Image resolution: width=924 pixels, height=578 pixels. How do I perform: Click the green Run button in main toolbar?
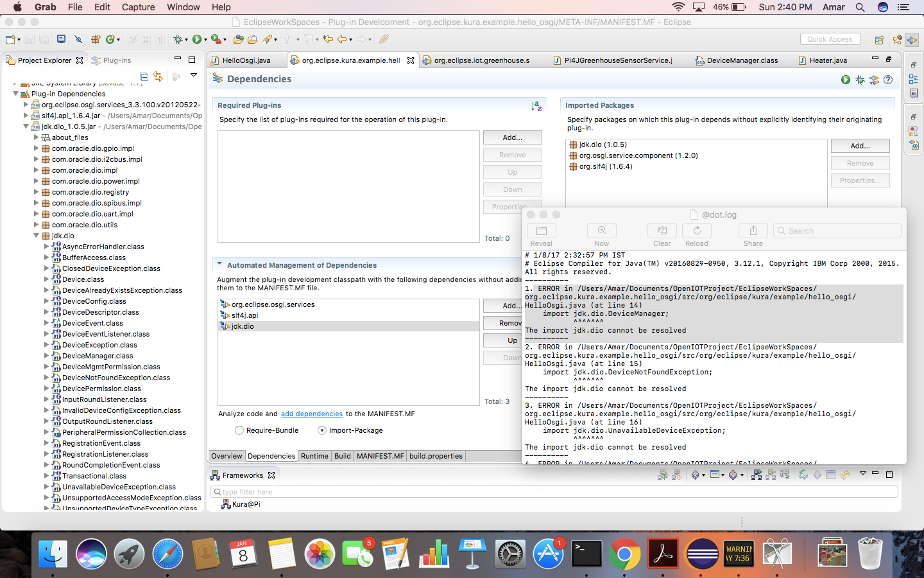click(197, 39)
